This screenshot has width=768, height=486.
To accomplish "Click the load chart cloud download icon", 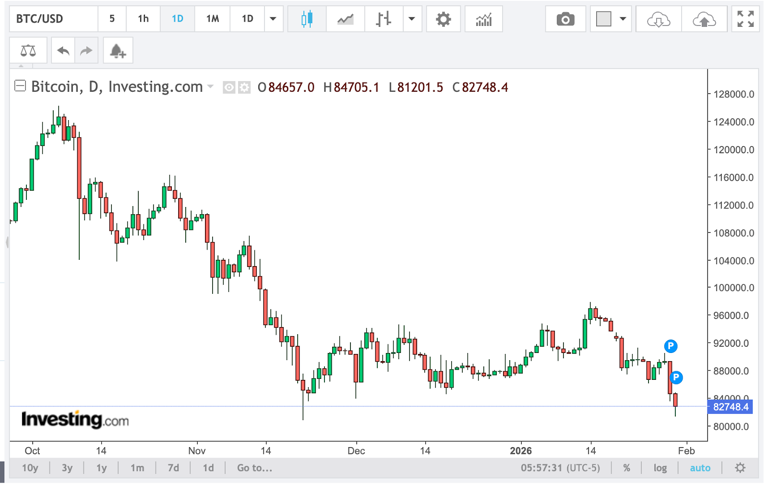I will (x=658, y=19).
